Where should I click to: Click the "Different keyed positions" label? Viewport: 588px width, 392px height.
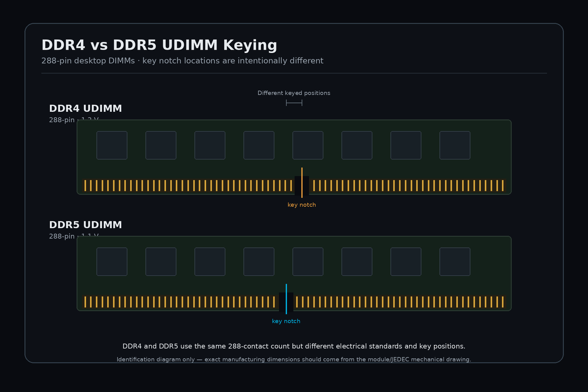pos(294,93)
